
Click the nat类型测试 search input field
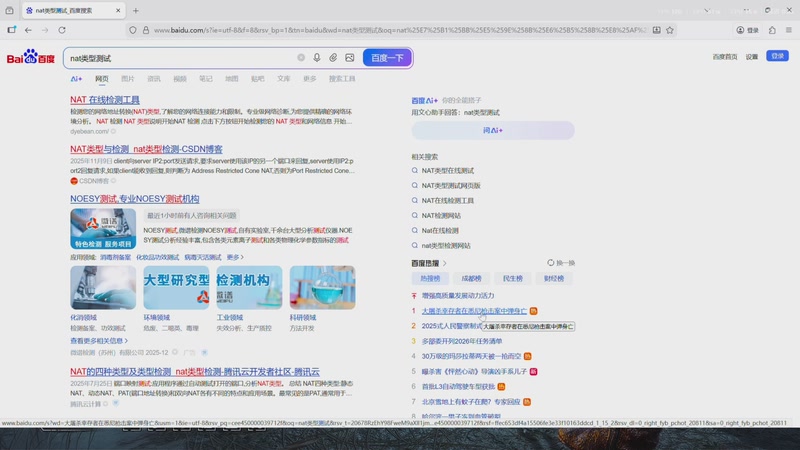point(181,58)
